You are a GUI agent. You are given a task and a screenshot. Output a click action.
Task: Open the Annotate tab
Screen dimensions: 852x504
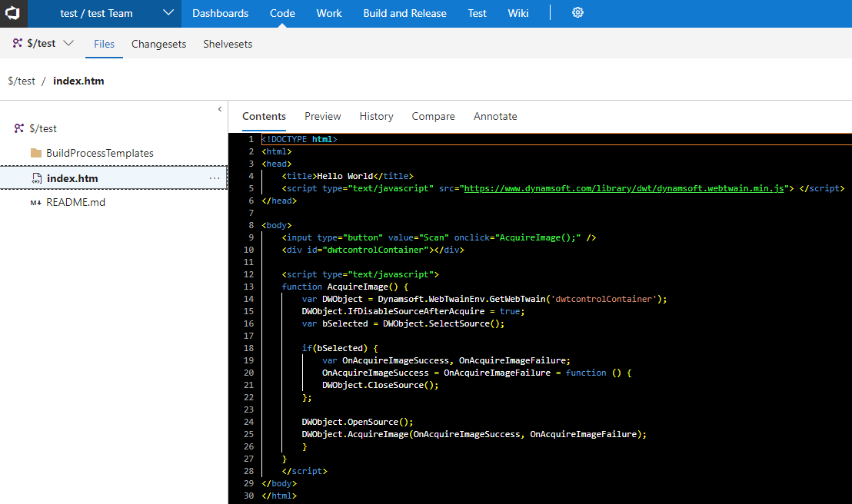point(495,116)
